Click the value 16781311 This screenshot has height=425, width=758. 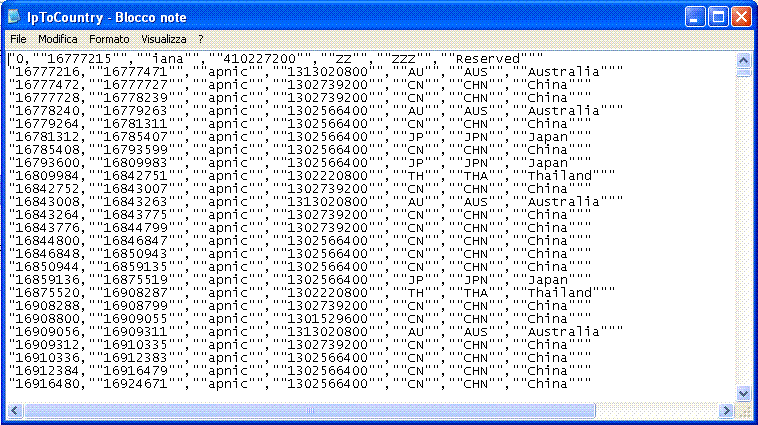click(136, 124)
